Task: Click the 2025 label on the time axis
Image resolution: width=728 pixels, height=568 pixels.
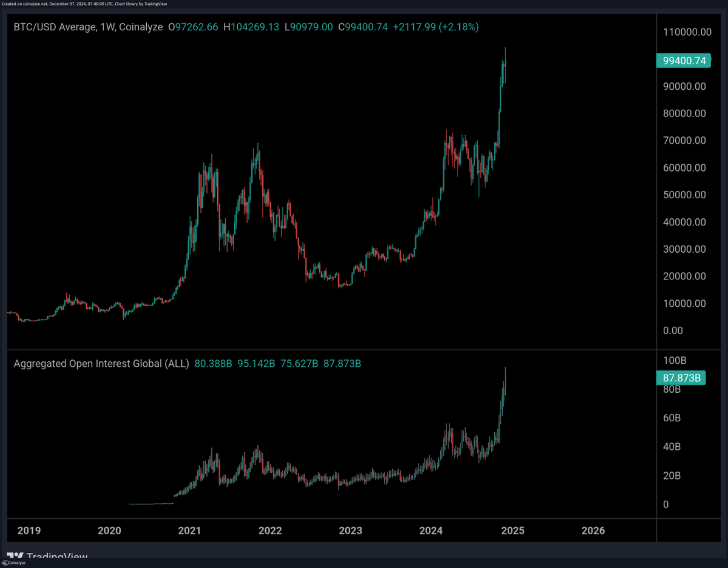Action: (x=512, y=530)
